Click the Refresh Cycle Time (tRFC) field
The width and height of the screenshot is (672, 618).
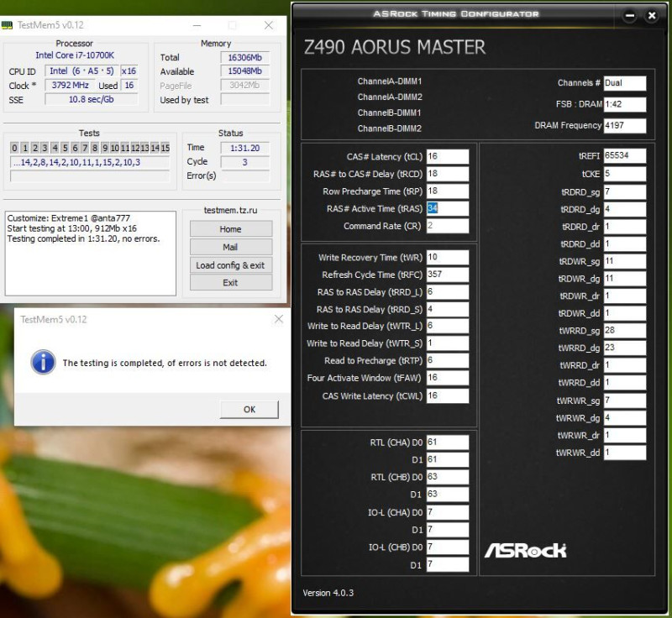click(x=448, y=275)
